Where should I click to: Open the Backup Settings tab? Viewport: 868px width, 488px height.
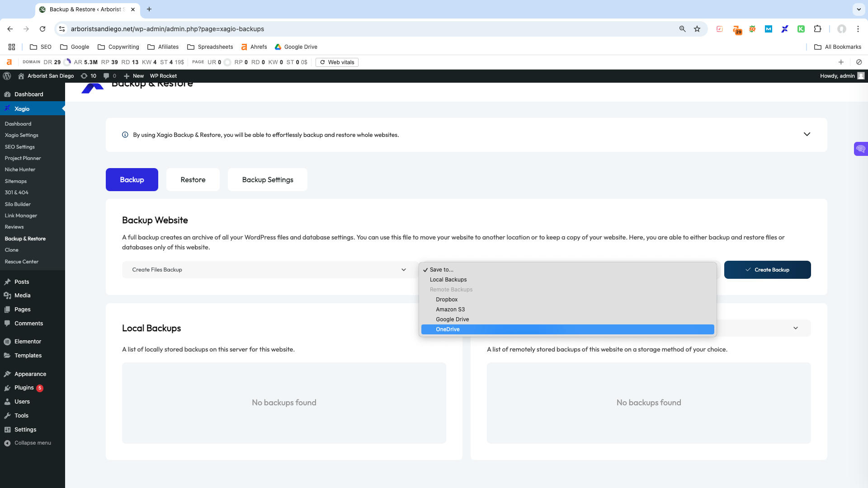(x=268, y=180)
